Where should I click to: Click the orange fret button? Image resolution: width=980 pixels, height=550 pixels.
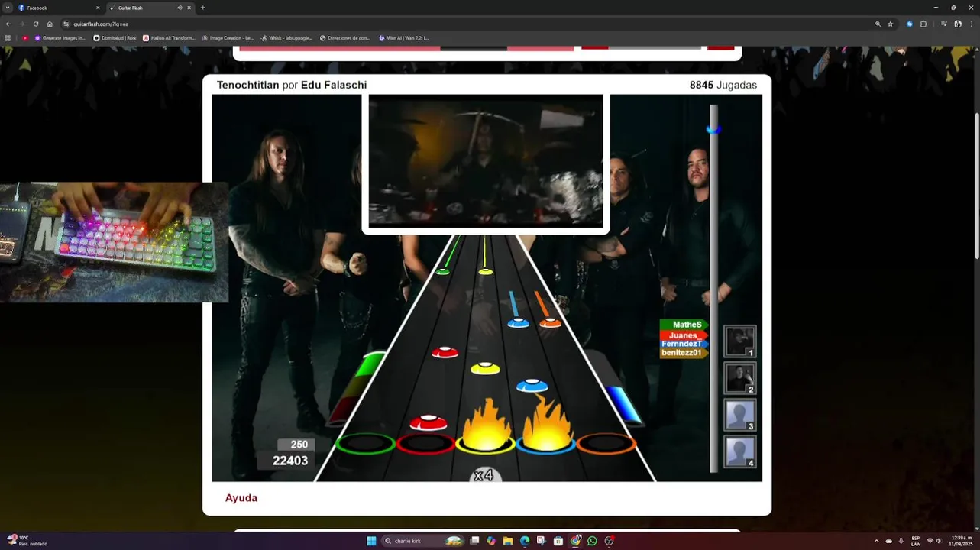[x=606, y=444]
